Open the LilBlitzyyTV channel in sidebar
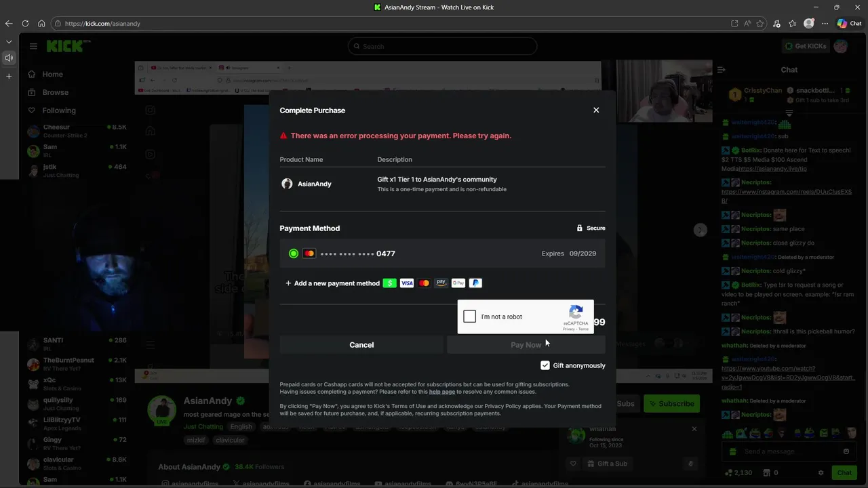The image size is (868, 488). click(x=76, y=424)
